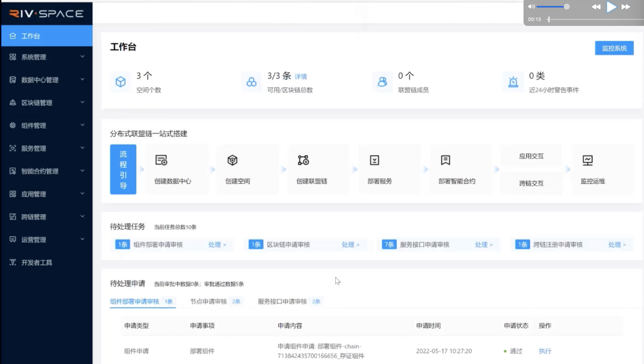The height and width of the screenshot is (364, 644).
Task: Click the 监控运维 monitor icon
Action: (587, 161)
